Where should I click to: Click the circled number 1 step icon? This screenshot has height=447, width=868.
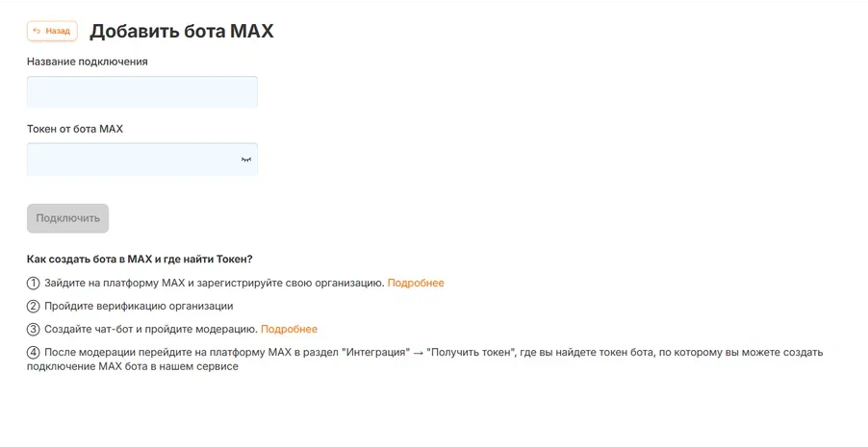(x=34, y=283)
